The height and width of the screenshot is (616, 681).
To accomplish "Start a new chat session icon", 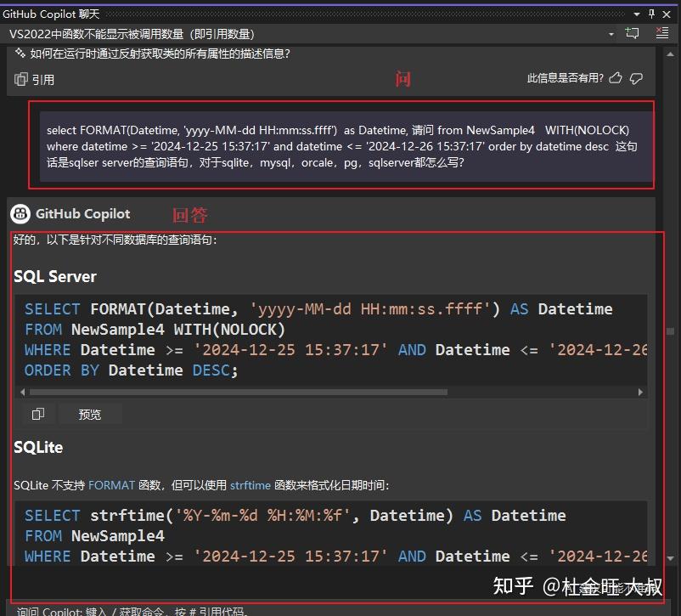I will click(x=630, y=32).
